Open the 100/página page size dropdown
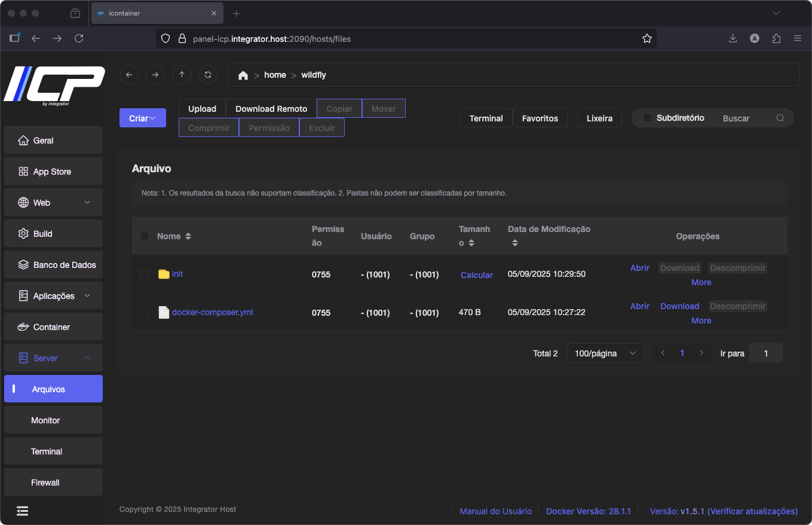This screenshot has height=525, width=812. (605, 353)
